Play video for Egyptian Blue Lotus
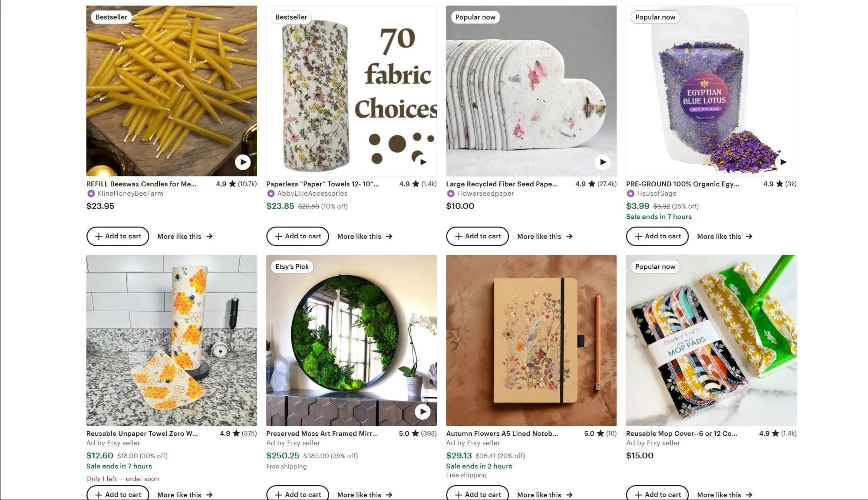Image resolution: width=868 pixels, height=500 pixels. 783,162
